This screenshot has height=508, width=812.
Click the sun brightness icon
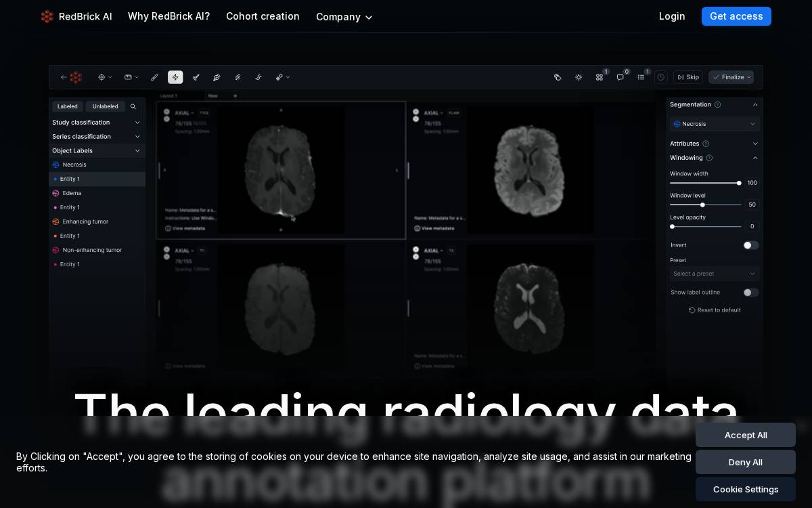(x=579, y=77)
